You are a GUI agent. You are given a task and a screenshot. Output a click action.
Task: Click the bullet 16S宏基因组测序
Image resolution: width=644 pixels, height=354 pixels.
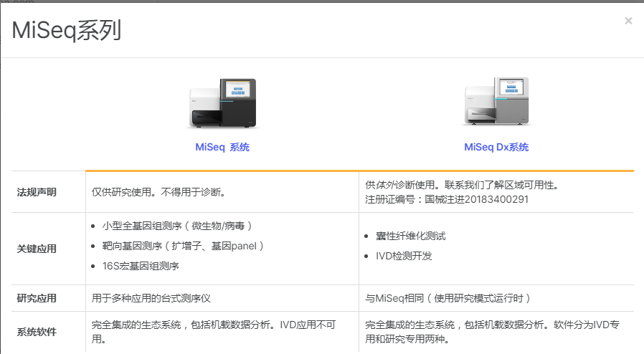(x=141, y=266)
